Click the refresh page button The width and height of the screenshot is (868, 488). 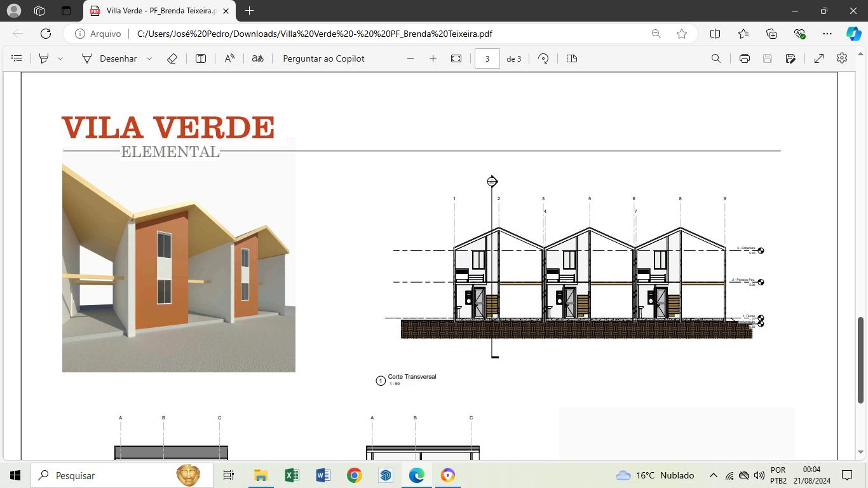pyautogui.click(x=46, y=34)
